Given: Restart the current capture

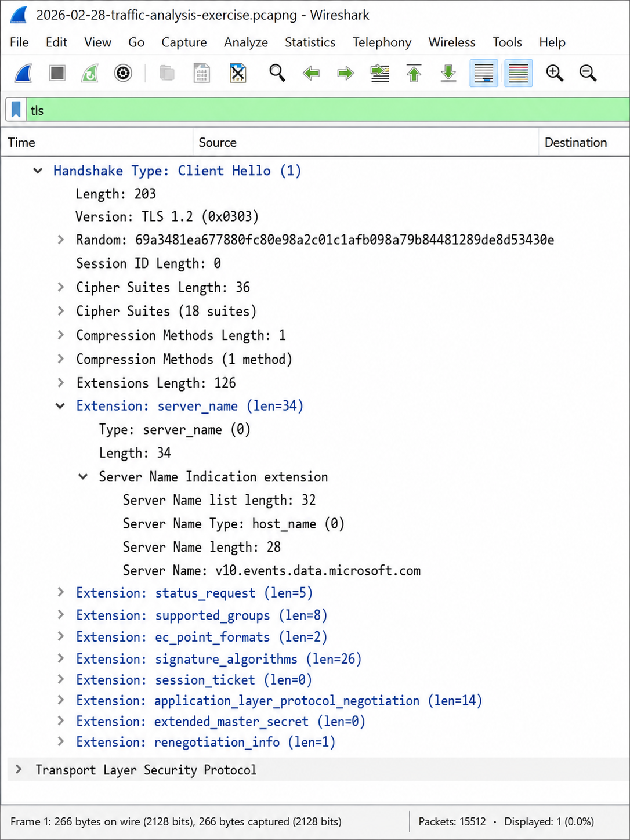Looking at the screenshot, I should point(89,74).
